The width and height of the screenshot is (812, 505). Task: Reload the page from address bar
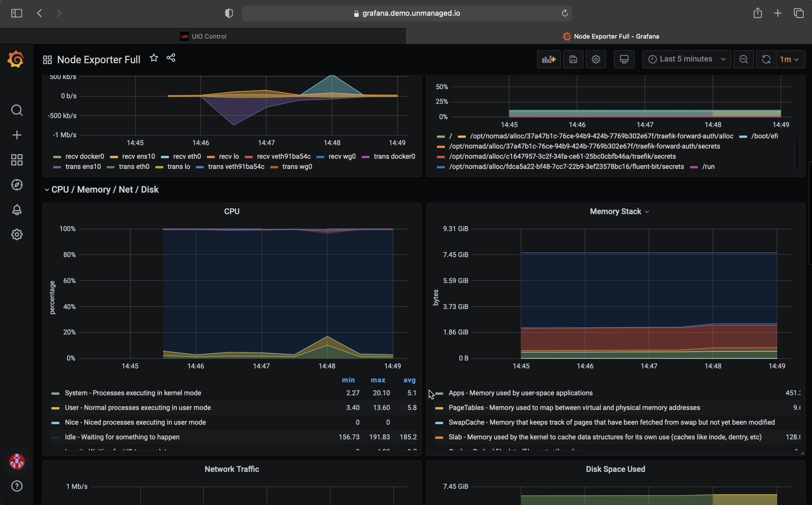(564, 13)
